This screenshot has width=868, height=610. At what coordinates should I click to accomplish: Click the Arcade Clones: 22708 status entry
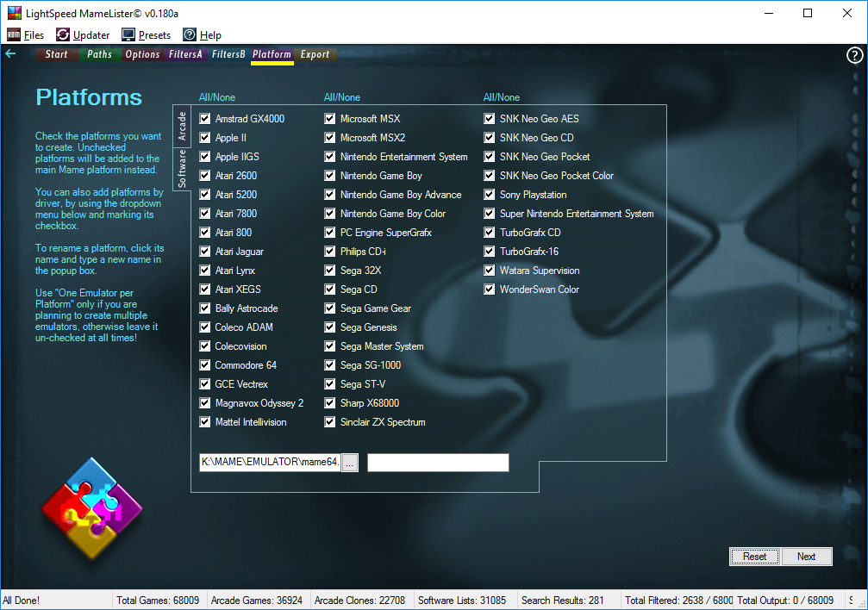(x=359, y=601)
